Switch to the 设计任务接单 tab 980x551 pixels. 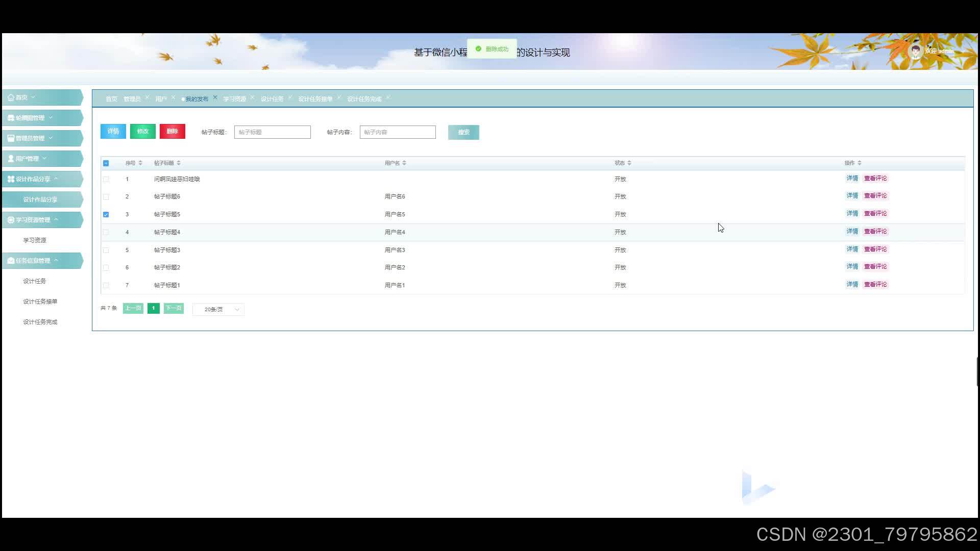coord(315,99)
